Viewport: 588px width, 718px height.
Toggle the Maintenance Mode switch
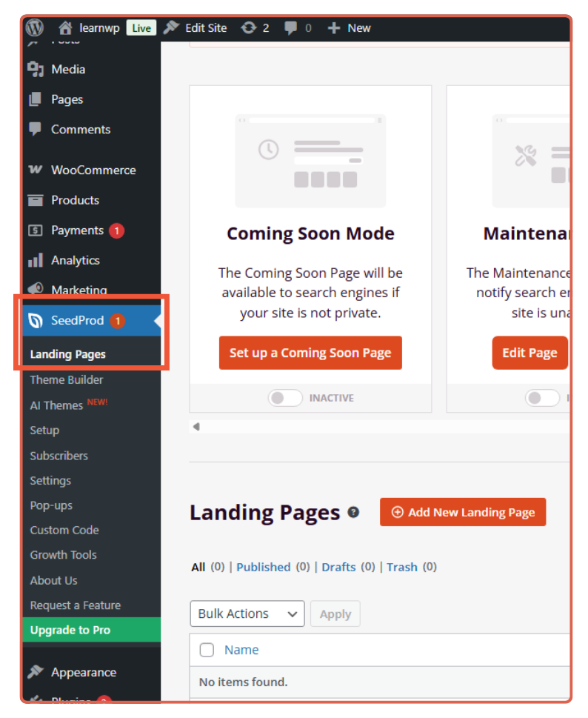click(x=541, y=398)
